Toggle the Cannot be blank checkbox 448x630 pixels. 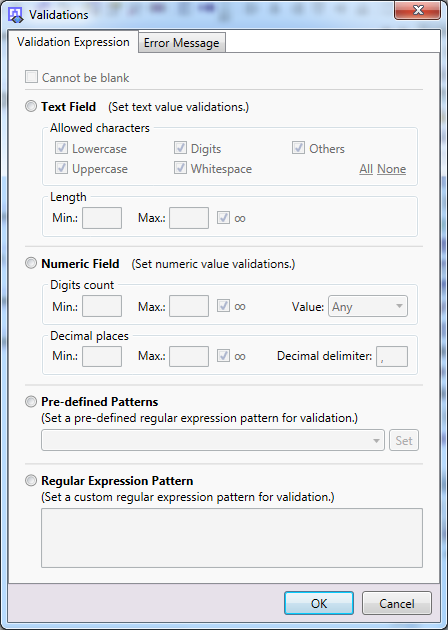pyautogui.click(x=31, y=77)
